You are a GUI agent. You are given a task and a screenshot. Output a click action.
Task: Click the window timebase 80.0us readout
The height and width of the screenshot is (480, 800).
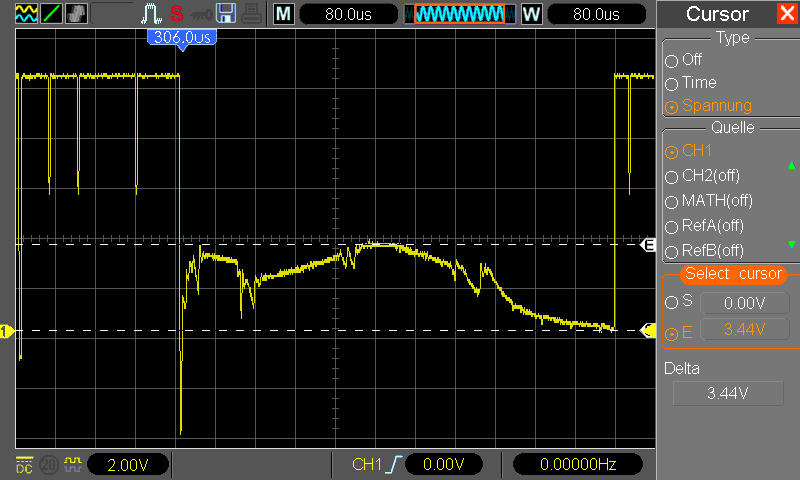pos(596,14)
